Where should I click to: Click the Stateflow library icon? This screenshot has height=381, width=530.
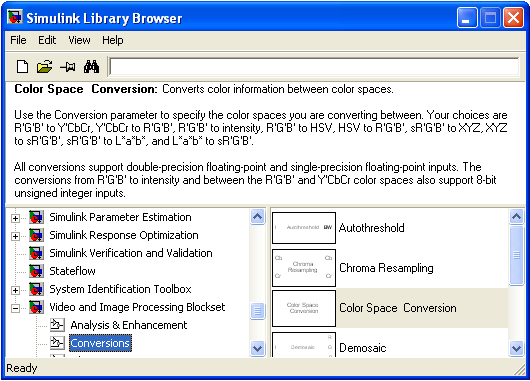(36, 271)
